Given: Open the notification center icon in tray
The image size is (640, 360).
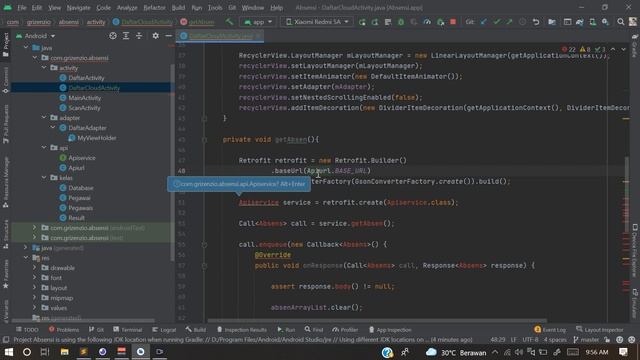Looking at the screenshot, I should [623, 352].
